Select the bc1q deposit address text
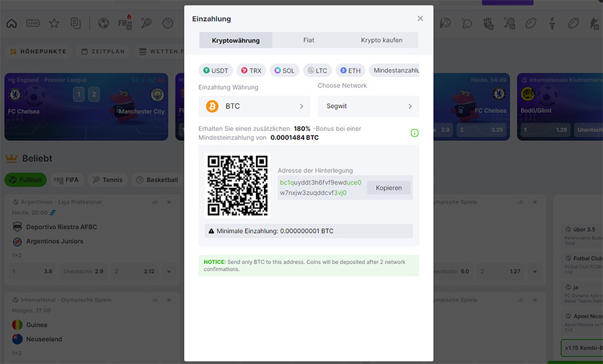603x364 pixels. [x=321, y=187]
